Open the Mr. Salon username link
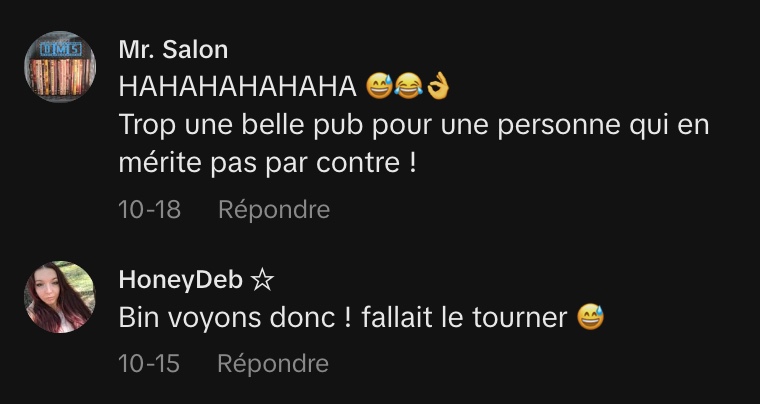The height and width of the screenshot is (404, 760). pyautogui.click(x=173, y=50)
